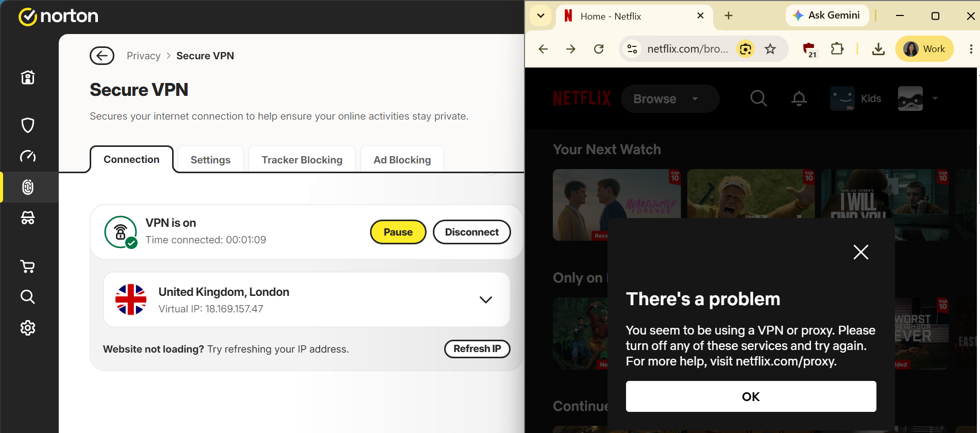Click the netflix.com address bar
The width and height of the screenshot is (980, 433).
coord(687,49)
